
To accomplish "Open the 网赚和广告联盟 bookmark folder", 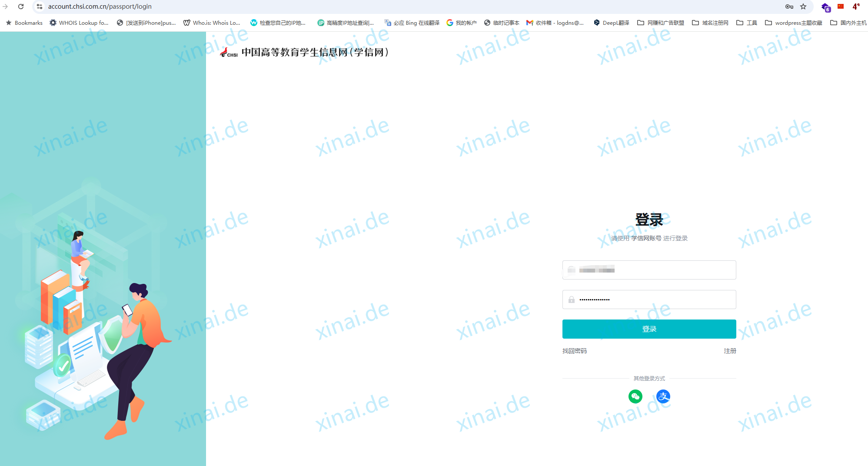I will click(x=661, y=23).
